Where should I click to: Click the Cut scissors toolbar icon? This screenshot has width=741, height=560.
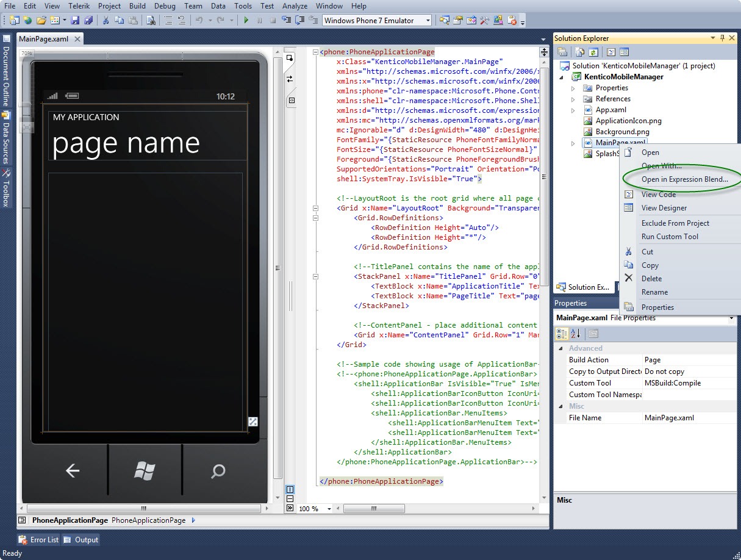106,20
